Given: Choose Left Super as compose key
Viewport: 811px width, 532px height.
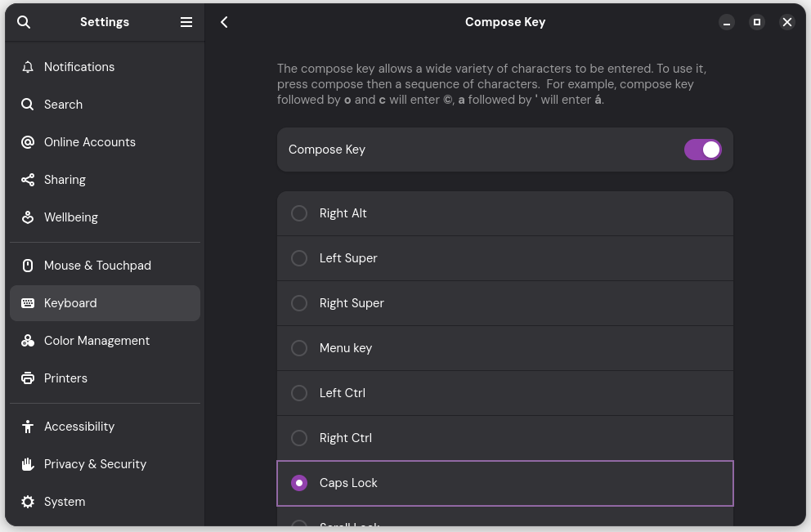Looking at the screenshot, I should (x=299, y=258).
